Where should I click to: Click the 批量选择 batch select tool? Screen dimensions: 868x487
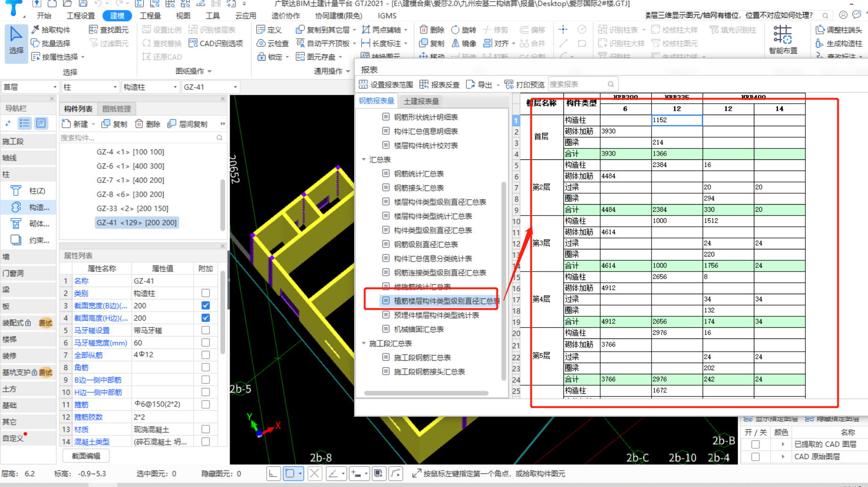(x=51, y=43)
